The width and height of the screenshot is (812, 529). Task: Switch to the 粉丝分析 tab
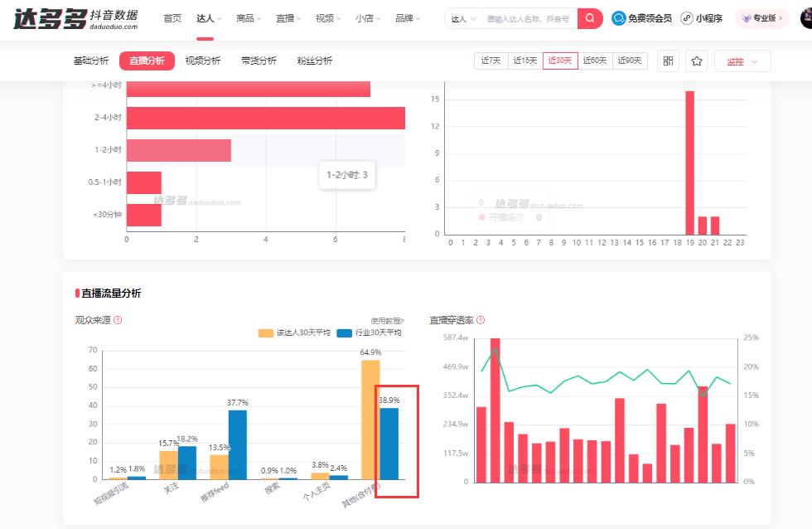[x=315, y=61]
